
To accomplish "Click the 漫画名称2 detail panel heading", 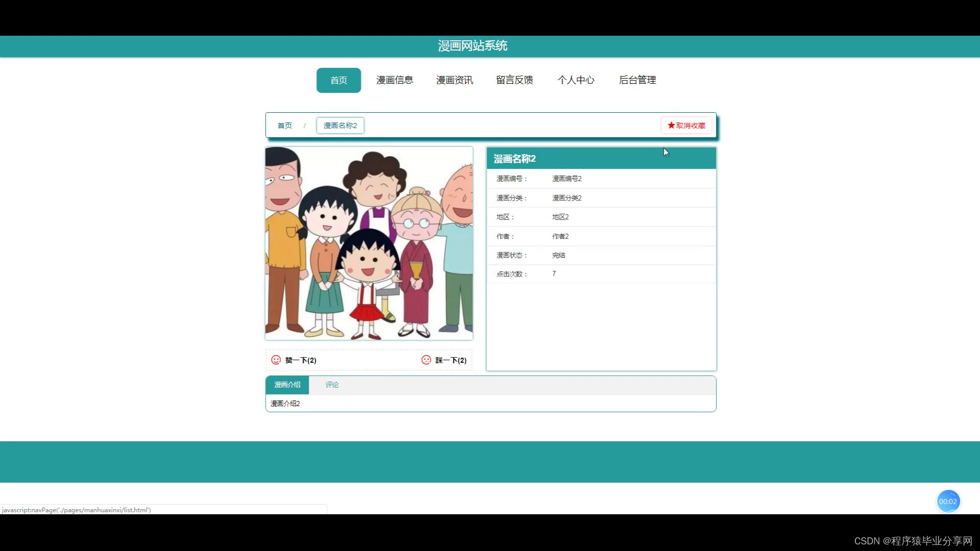I will click(x=514, y=159).
